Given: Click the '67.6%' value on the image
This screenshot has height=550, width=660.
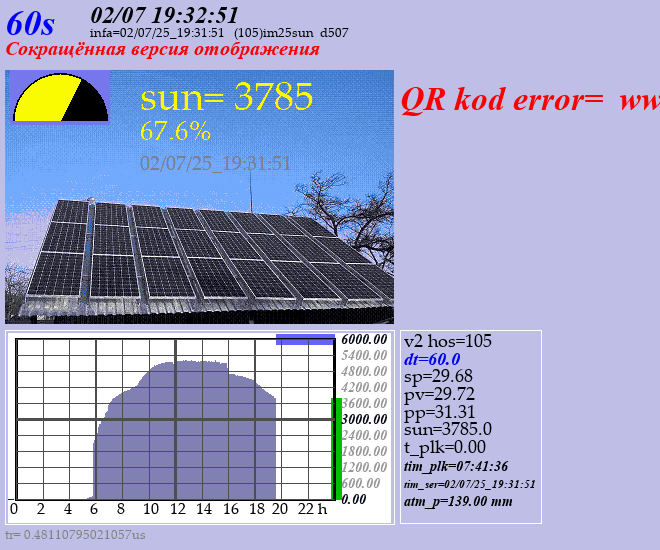Looking at the screenshot, I should coord(175,131).
